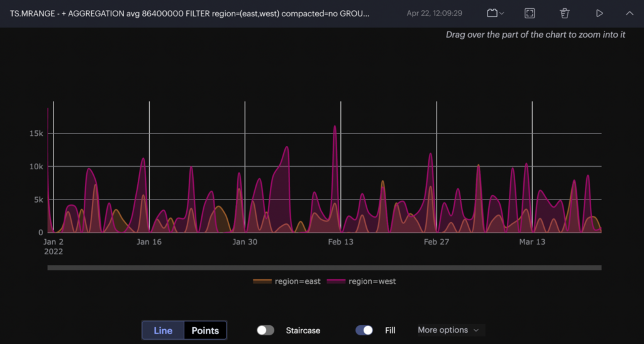Switch the result to full screen
The width and height of the screenshot is (644, 344).
pos(529,13)
